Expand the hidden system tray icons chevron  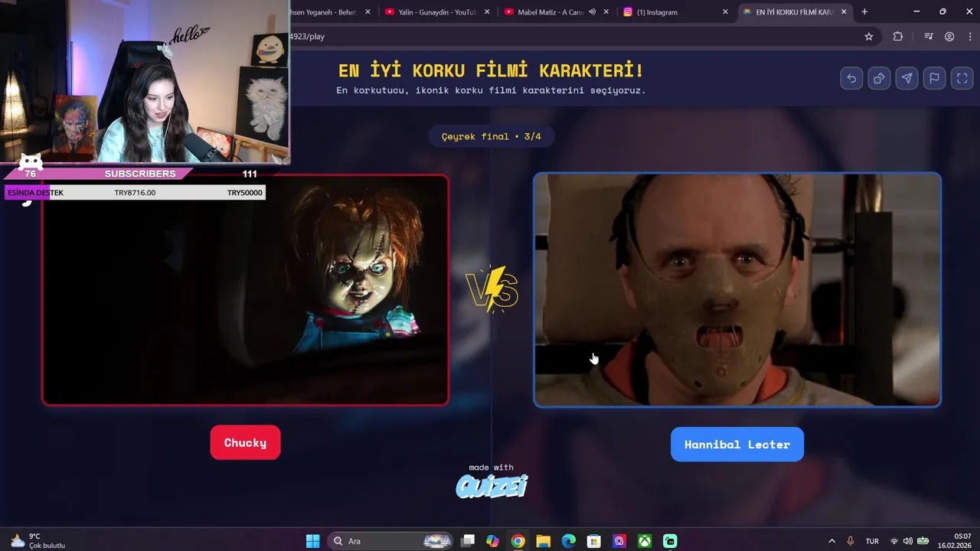tap(832, 541)
